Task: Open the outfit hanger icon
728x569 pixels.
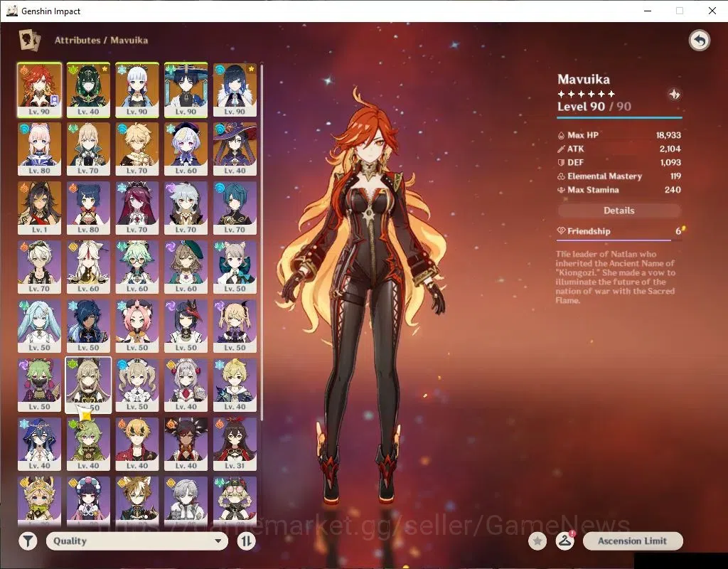Action: tap(564, 541)
